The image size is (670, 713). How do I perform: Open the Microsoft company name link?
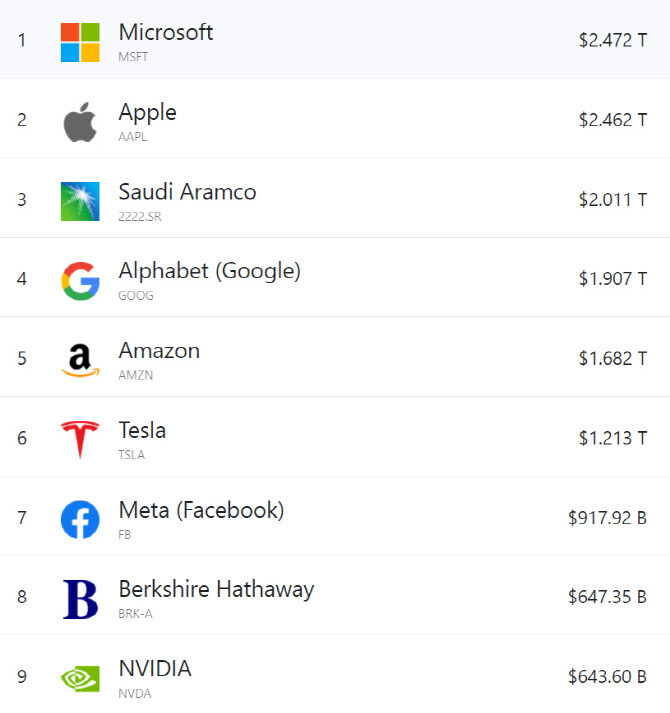point(166,32)
